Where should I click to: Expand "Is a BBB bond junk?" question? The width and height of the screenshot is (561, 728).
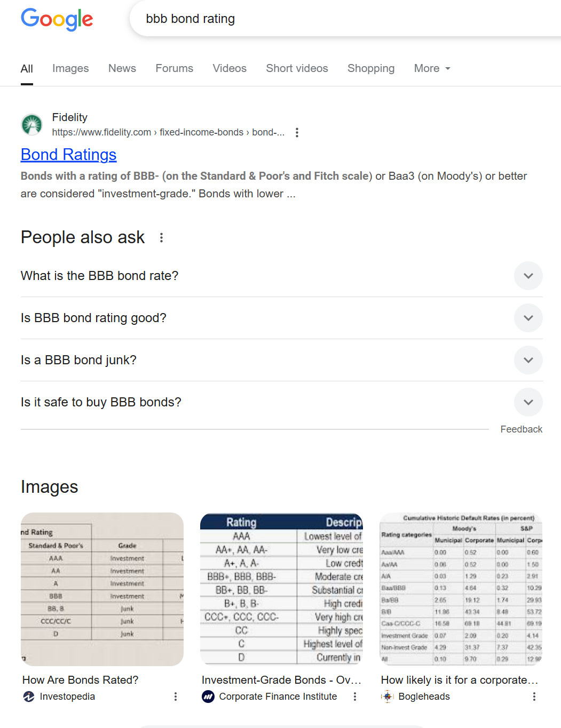[528, 360]
